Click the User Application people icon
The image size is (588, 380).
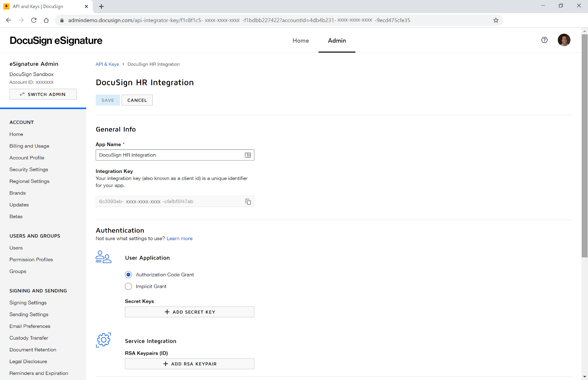point(103,257)
